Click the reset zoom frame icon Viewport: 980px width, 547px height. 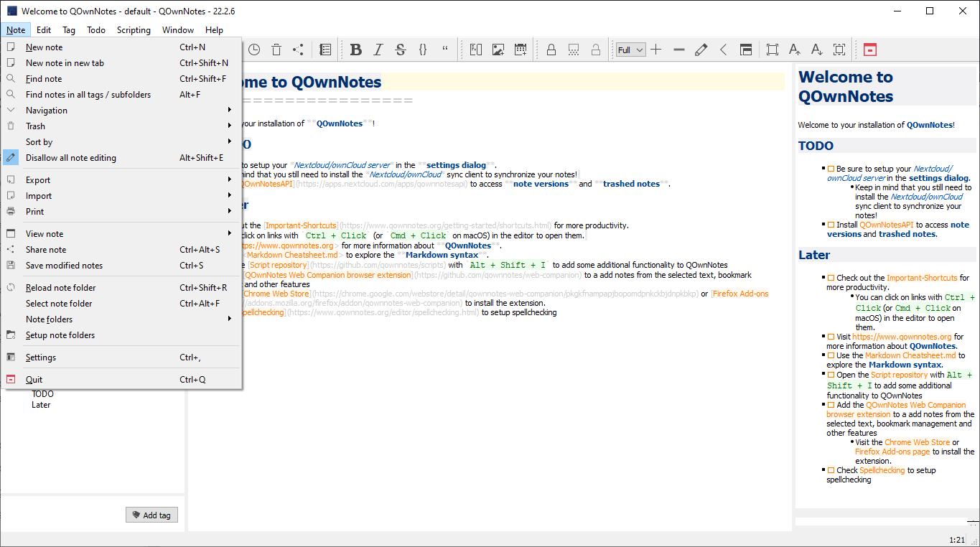(839, 50)
